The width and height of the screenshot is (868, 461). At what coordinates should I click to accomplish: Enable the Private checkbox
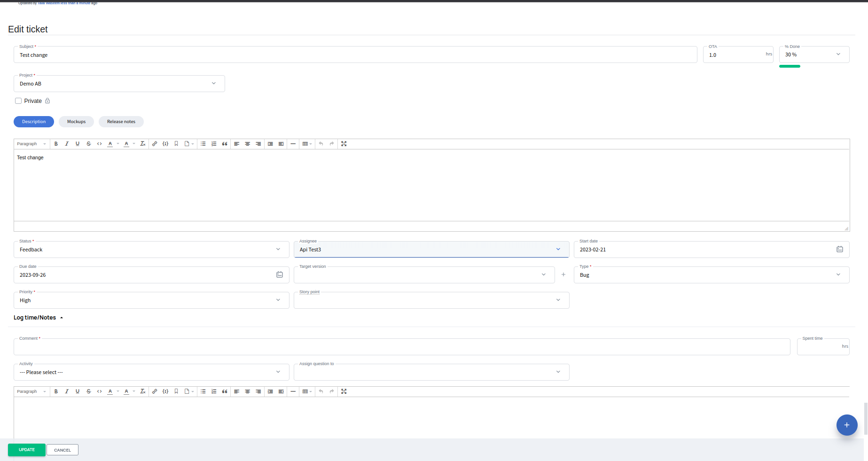18,101
